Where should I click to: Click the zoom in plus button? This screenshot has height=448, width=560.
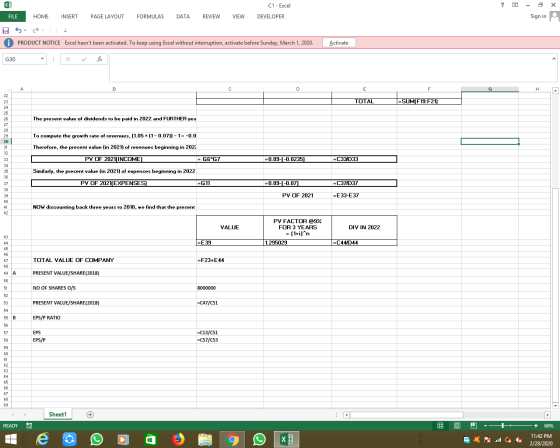(x=536, y=425)
